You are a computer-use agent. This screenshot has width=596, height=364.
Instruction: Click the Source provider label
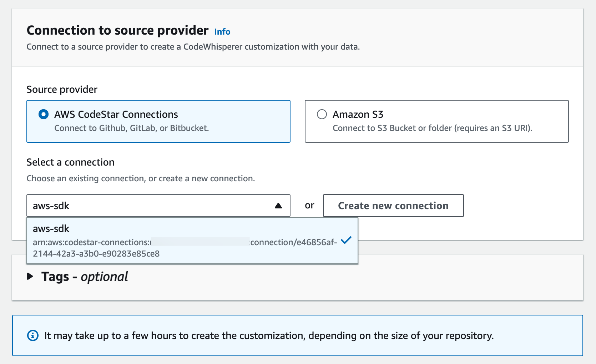pos(62,90)
